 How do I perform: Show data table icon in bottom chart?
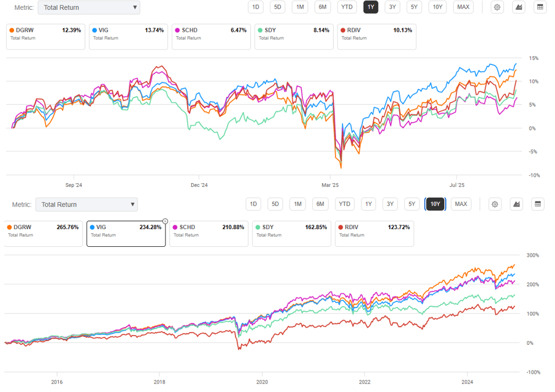538,204
